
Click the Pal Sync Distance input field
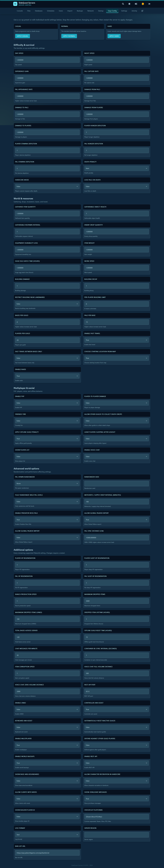pyautogui.click(x=116, y=538)
